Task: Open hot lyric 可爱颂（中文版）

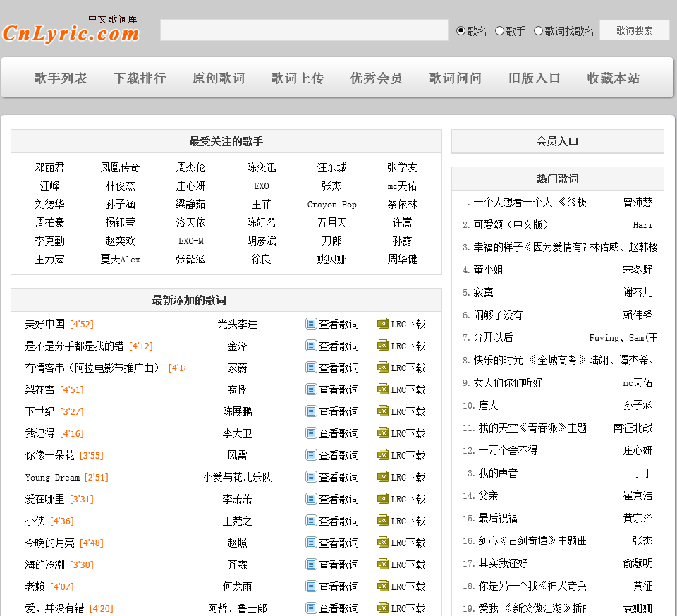Action: (511, 224)
